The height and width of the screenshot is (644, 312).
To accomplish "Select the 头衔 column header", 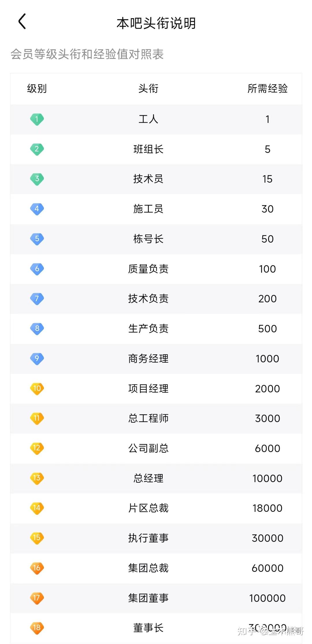I will pyautogui.click(x=148, y=89).
